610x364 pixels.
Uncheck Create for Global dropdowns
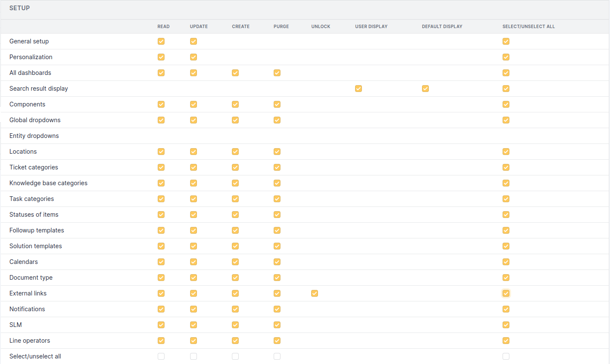click(235, 120)
